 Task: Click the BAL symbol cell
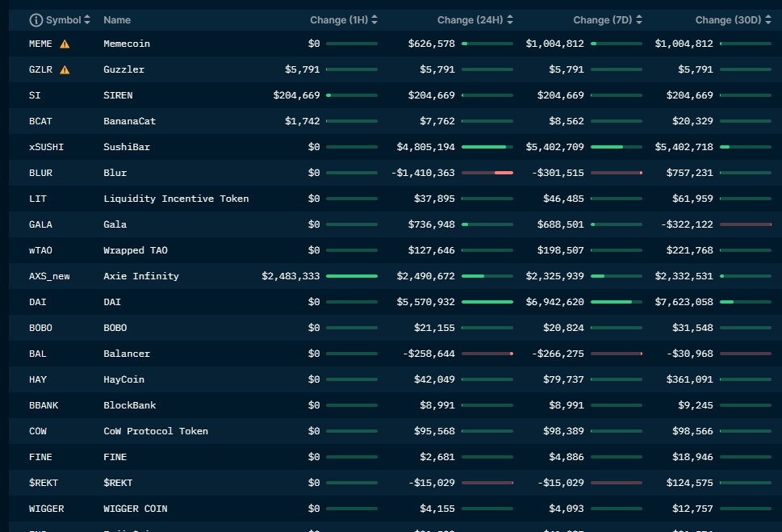pyautogui.click(x=37, y=354)
